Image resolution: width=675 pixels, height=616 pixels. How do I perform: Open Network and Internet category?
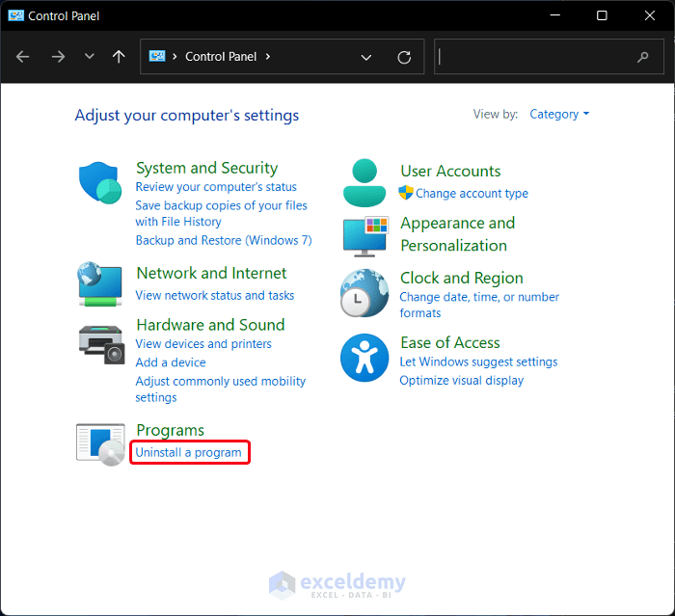[211, 273]
